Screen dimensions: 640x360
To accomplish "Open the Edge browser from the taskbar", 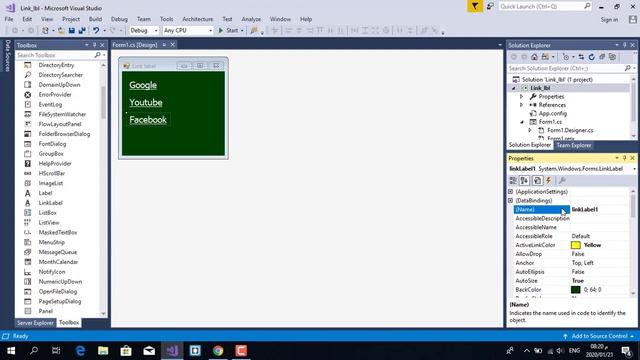I will (80, 351).
